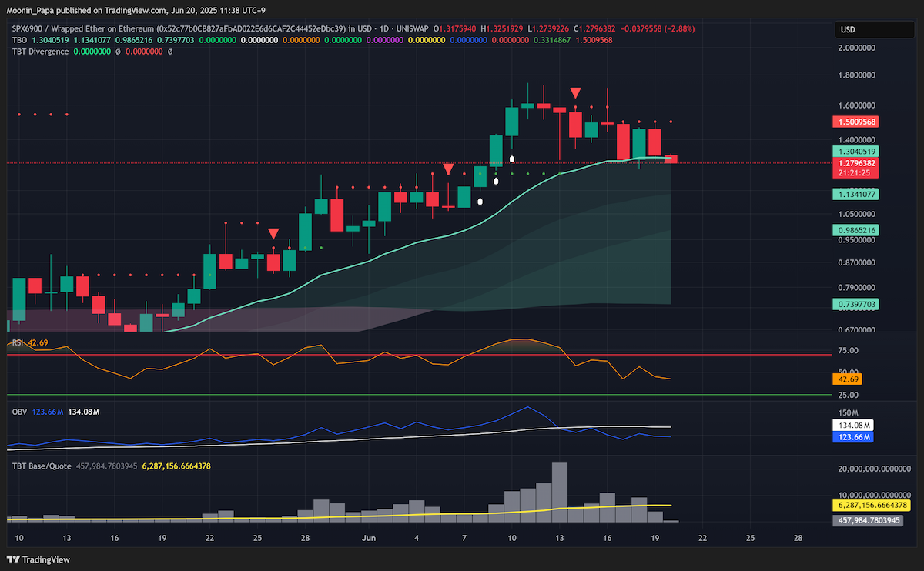
Task: Click the green 0.9865216 axis label
Action: tap(857, 230)
